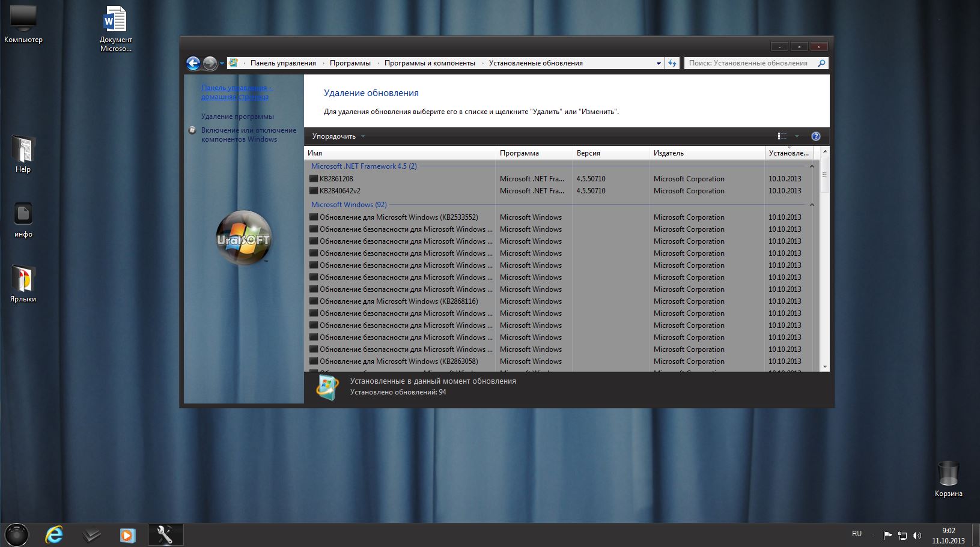Sort by 'Программа' column header

pos(534,153)
